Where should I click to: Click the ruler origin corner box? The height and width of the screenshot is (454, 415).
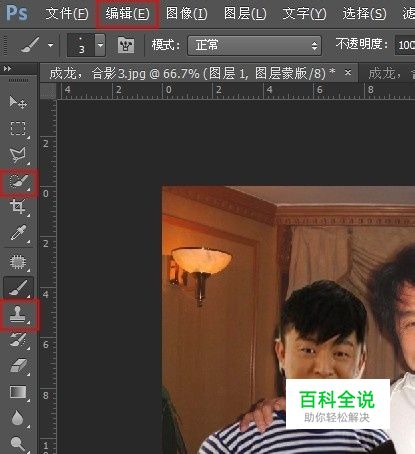[x=48, y=90]
